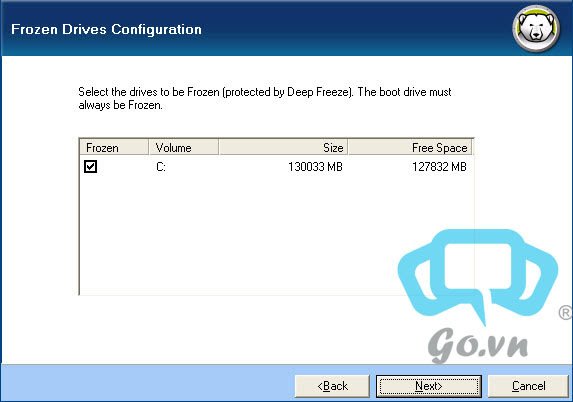The height and width of the screenshot is (402, 573).
Task: Sort by the Frozen column header
Action: tap(114, 148)
